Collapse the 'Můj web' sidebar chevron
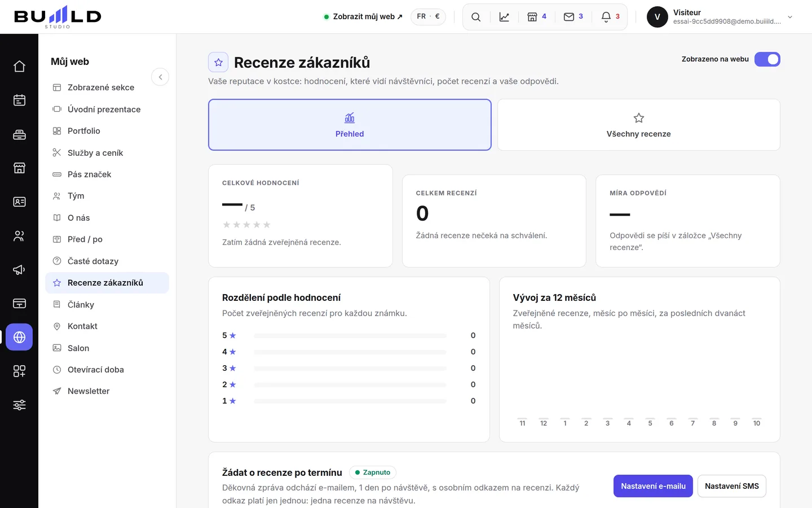 (160, 77)
